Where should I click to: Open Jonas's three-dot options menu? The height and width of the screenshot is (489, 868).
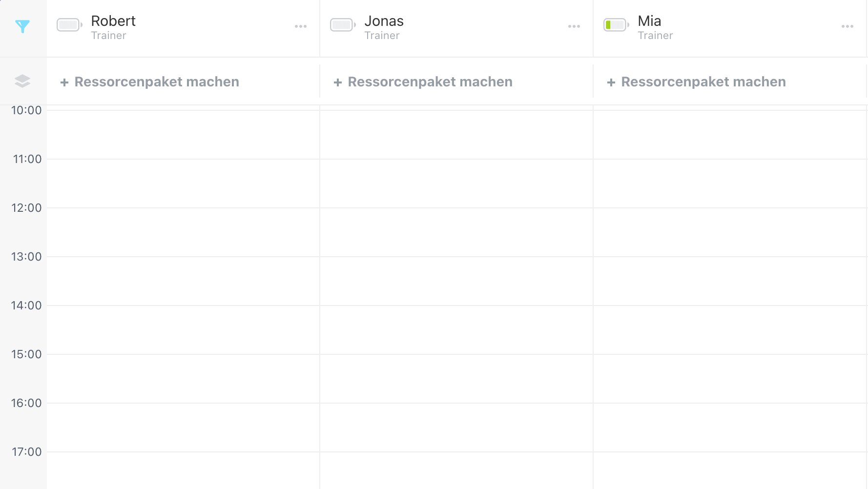(x=574, y=26)
